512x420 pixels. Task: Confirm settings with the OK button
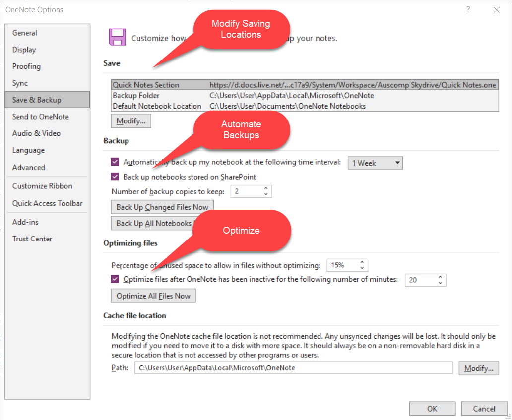[x=432, y=409]
